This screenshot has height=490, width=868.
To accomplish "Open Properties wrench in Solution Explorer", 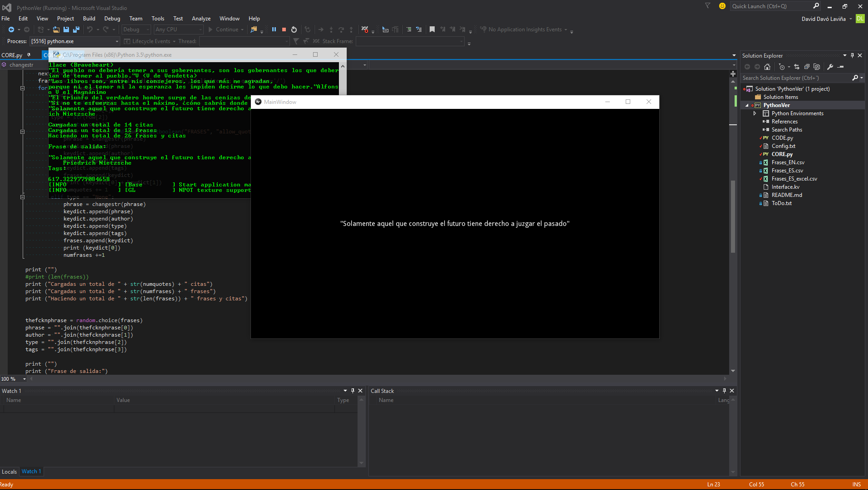I will point(830,67).
